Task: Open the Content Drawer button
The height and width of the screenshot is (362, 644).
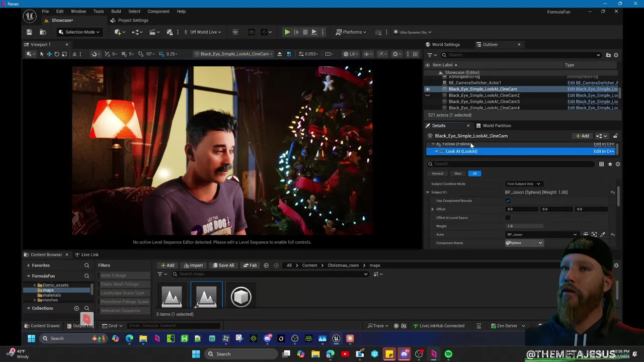Action: [42, 326]
